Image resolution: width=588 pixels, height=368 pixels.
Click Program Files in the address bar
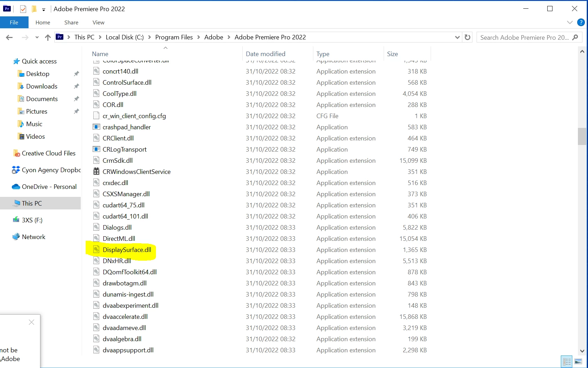click(174, 37)
